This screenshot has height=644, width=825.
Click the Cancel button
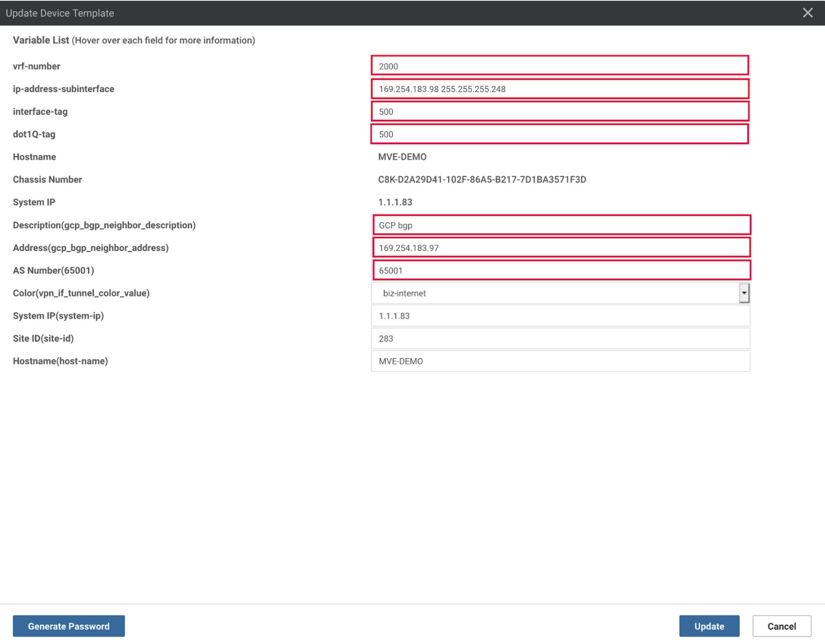click(x=781, y=626)
